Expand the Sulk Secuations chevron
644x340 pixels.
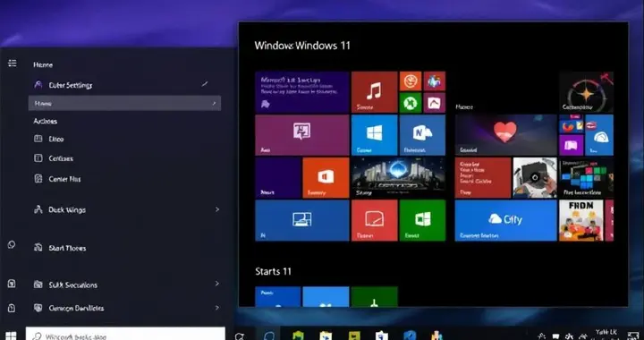pos(217,284)
